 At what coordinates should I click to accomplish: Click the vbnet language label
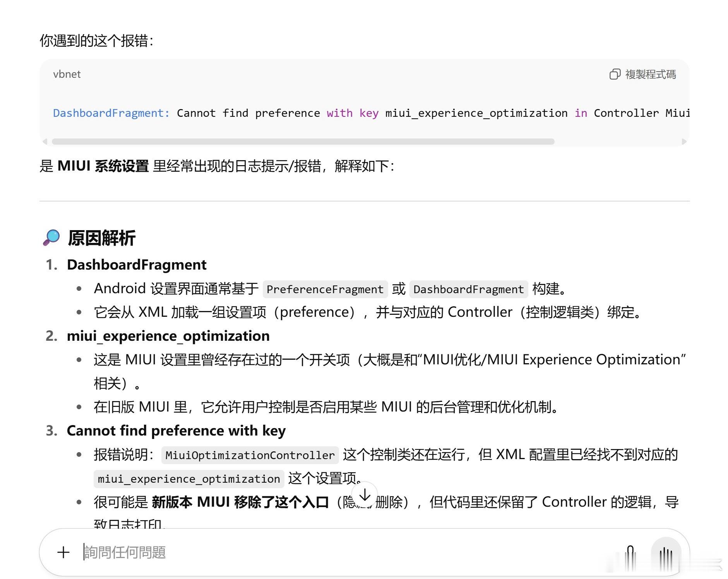tap(67, 74)
